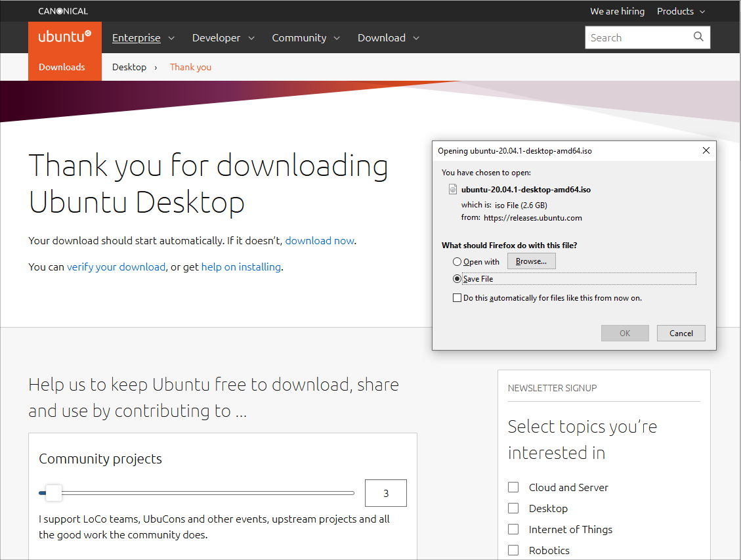The height and width of the screenshot is (560, 741).
Task: Open the Download menu item
Action: click(381, 38)
